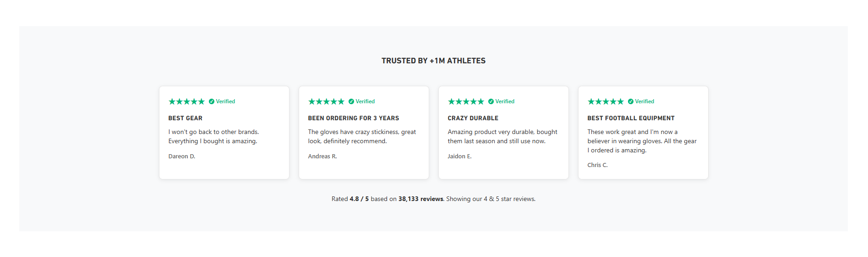Image resolution: width=868 pixels, height=257 pixels.
Task: Click the verified checkmark icon on Jaidon's review
Action: (x=491, y=101)
